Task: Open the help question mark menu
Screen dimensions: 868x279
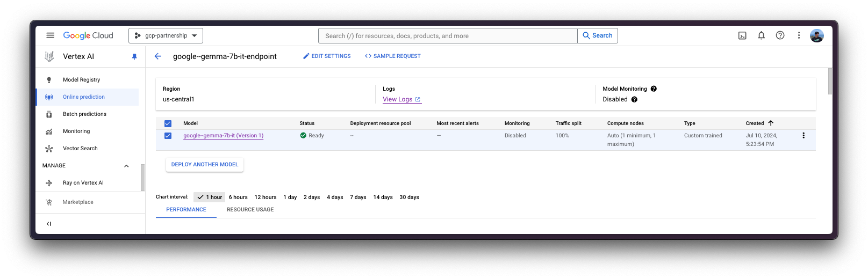Action: (x=780, y=35)
